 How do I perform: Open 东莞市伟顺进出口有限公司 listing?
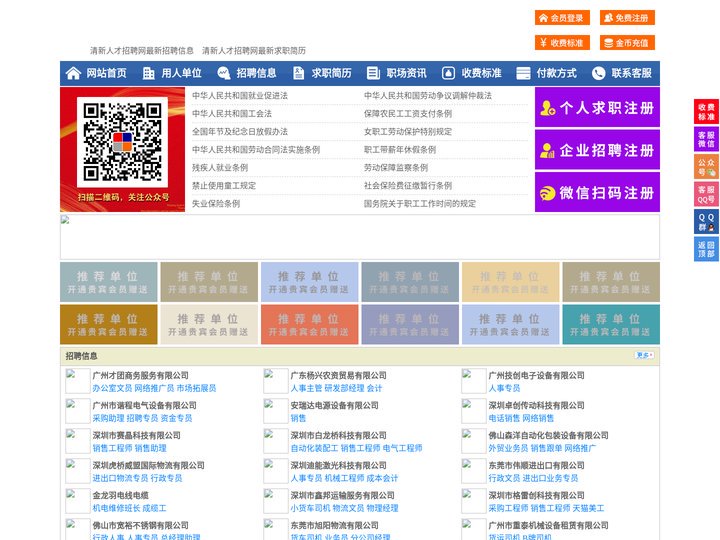pyautogui.click(x=536, y=465)
